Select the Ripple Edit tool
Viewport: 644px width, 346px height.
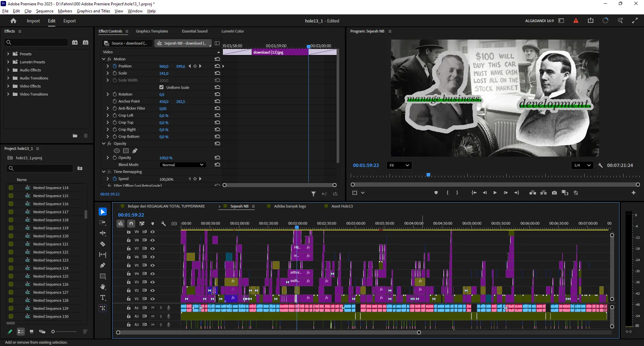(103, 233)
